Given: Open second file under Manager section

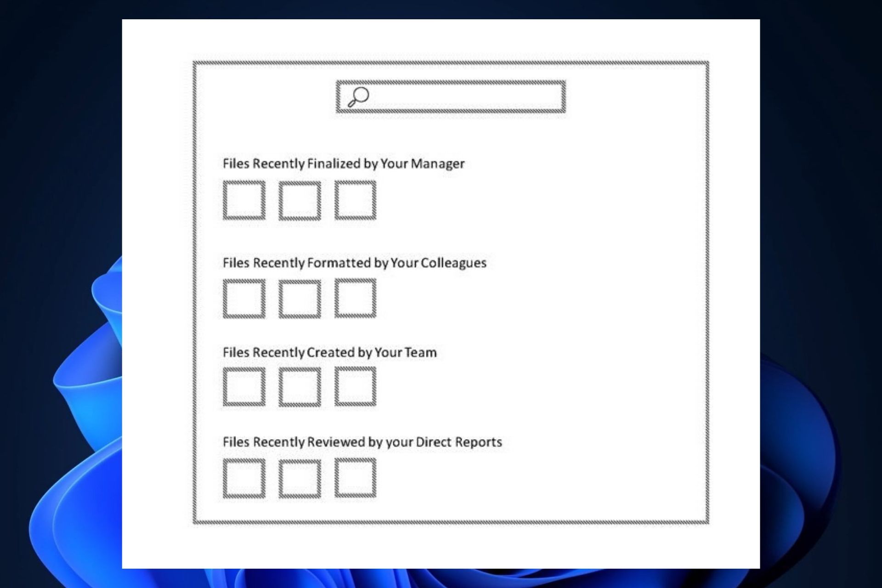Looking at the screenshot, I should (299, 200).
